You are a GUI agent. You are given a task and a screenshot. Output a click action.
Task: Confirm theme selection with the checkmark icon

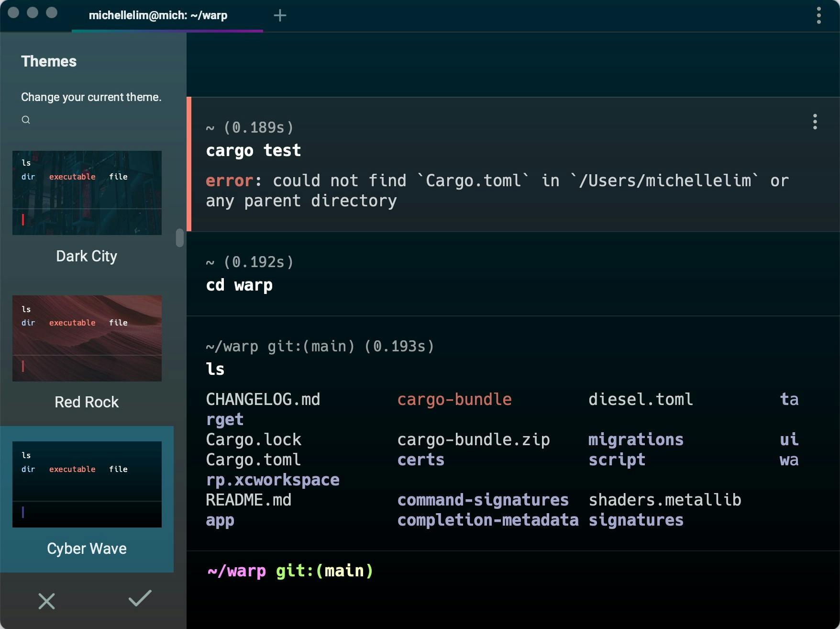[140, 598]
